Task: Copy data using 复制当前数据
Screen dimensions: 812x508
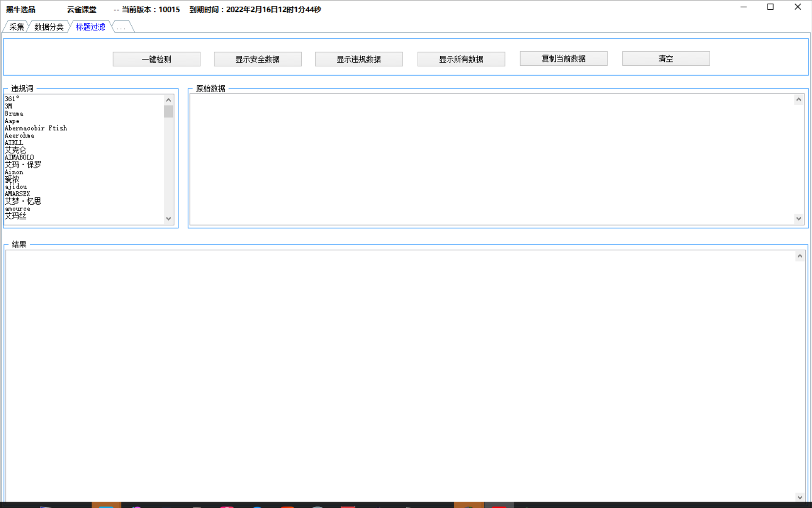Action: coord(563,58)
